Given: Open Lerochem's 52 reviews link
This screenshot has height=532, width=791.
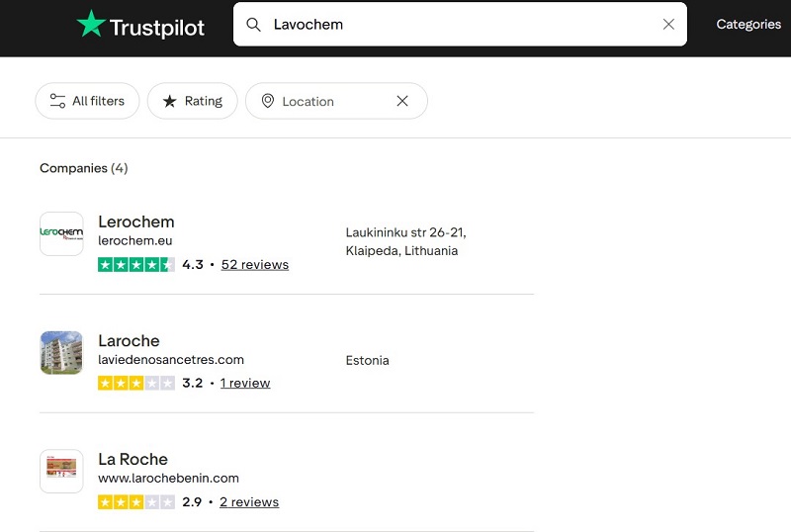Looking at the screenshot, I should (x=255, y=264).
